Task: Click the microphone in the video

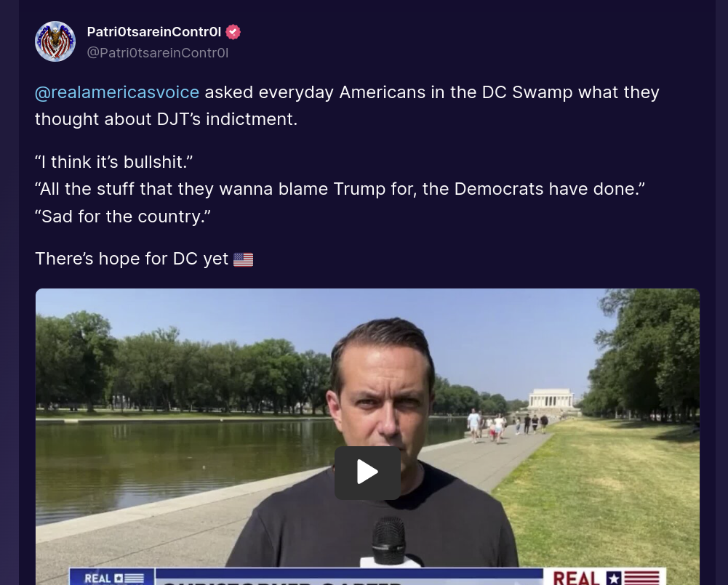Action: coord(389,541)
